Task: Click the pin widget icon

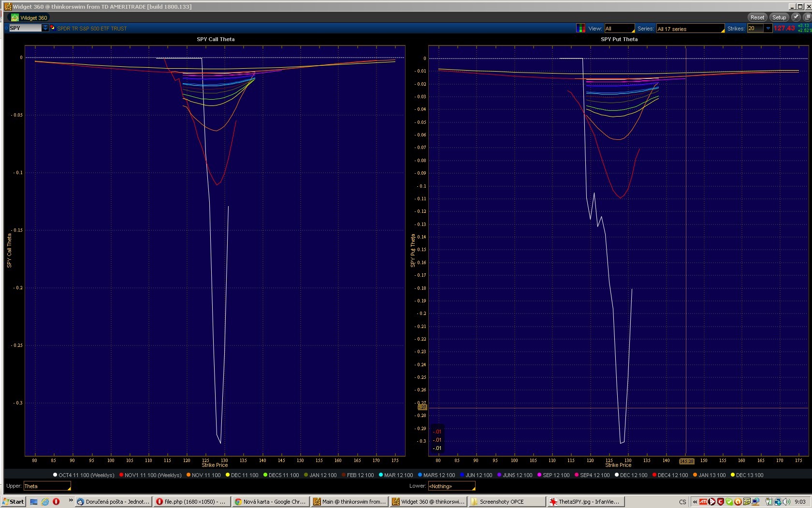Action: pyautogui.click(x=796, y=17)
